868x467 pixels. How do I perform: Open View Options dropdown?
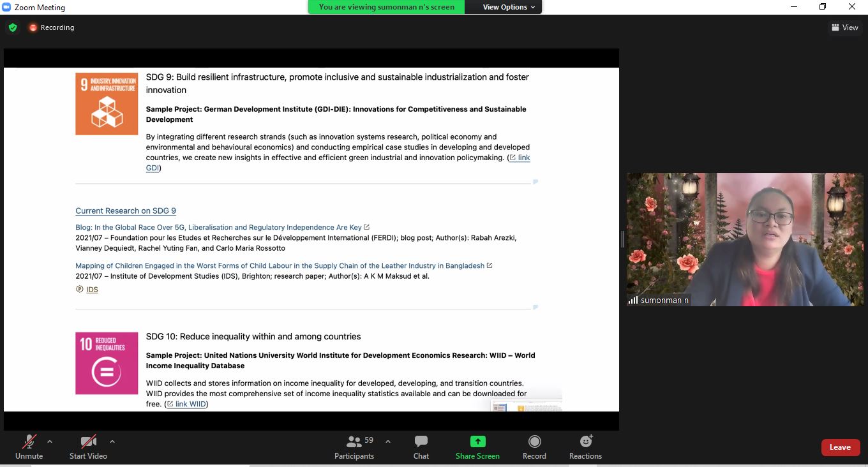[509, 7]
